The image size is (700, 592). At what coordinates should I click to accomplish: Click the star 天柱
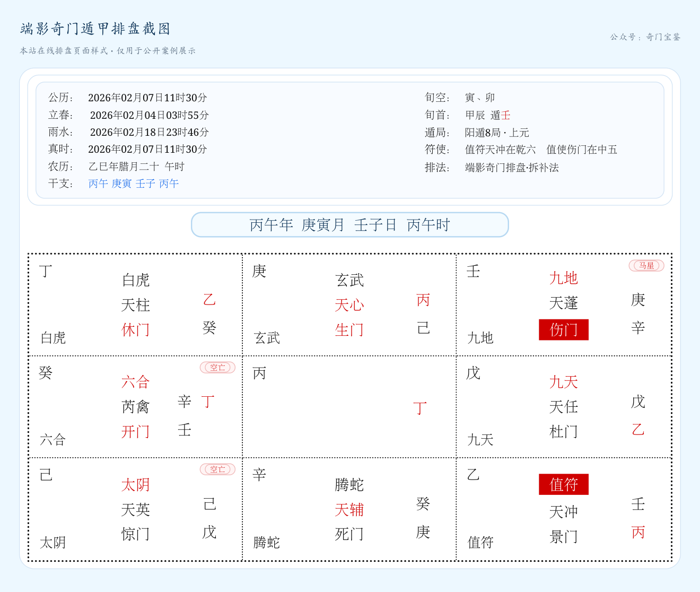136,305
